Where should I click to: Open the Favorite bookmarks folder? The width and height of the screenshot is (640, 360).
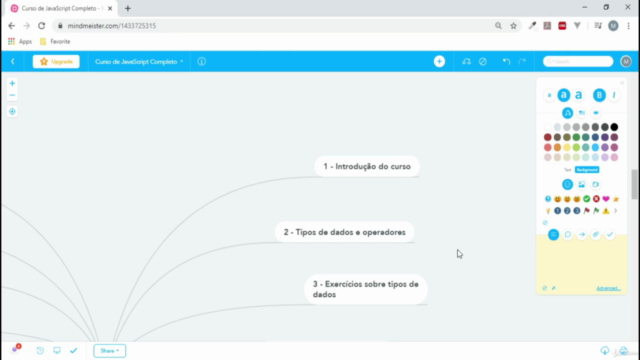55,42
